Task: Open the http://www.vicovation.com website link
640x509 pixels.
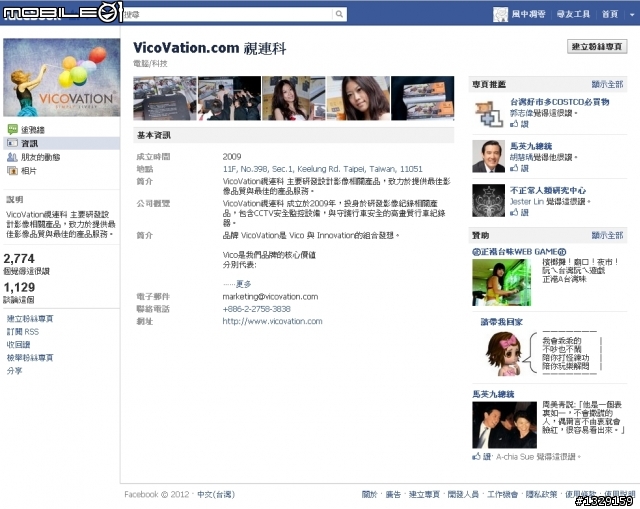Action: [x=272, y=321]
